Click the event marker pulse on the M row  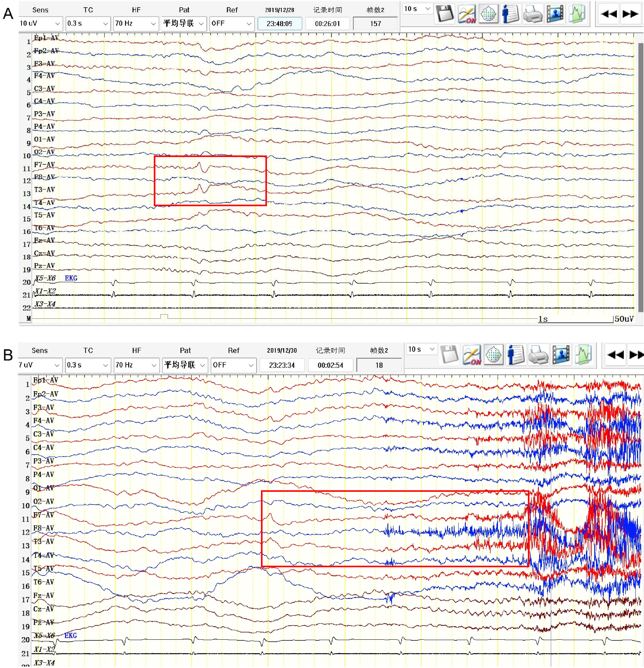click(164, 317)
